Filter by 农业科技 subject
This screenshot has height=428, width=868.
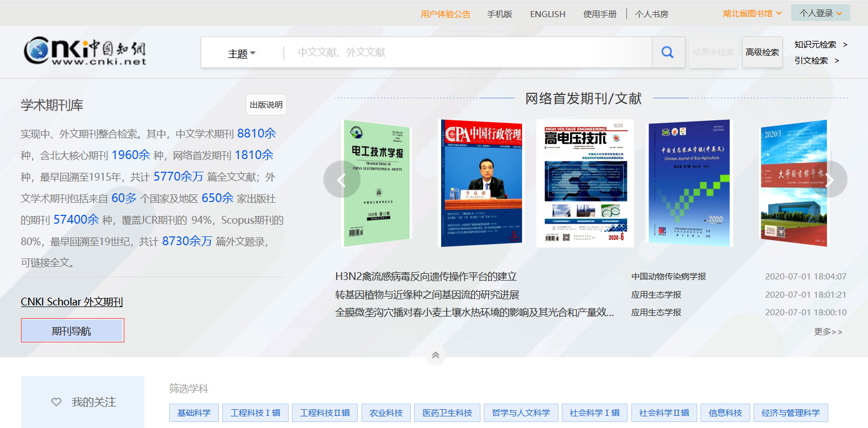tap(386, 413)
